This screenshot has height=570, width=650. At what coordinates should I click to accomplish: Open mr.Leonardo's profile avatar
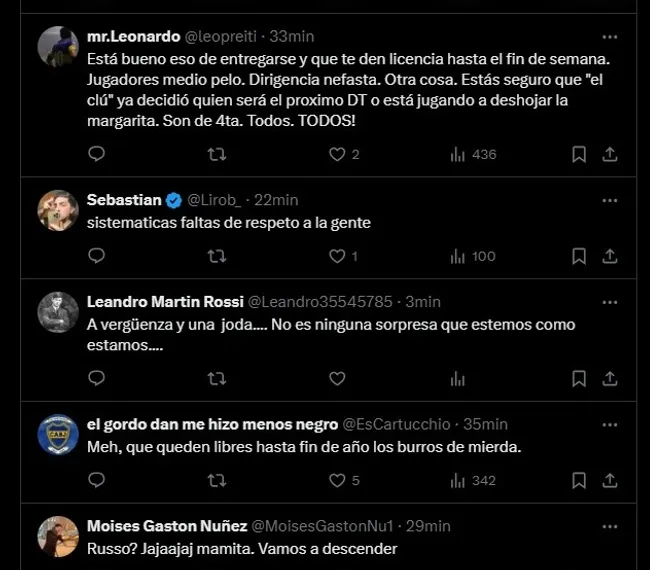(x=58, y=46)
